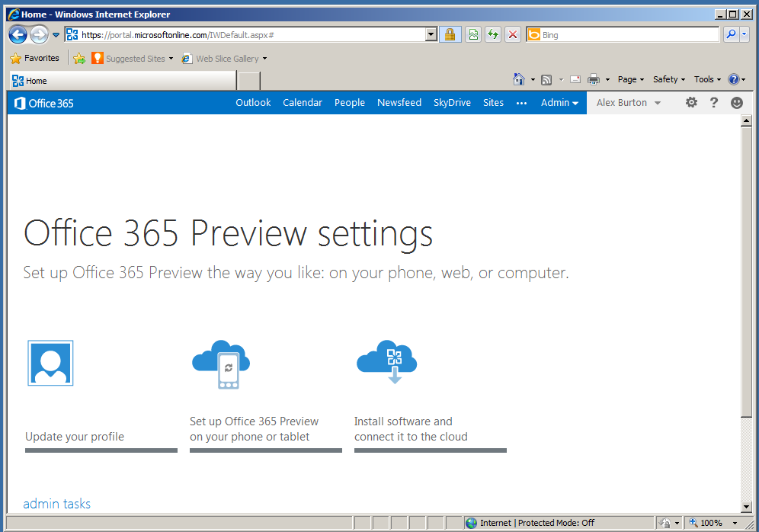Open People in the navigation bar

point(350,103)
